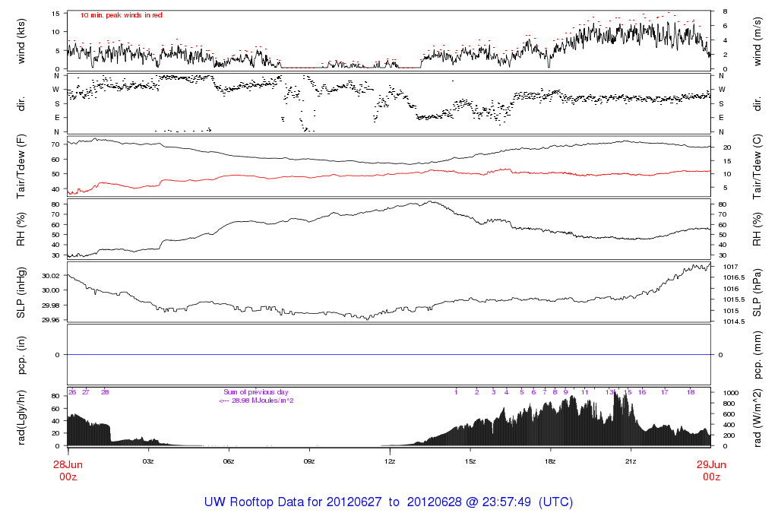This screenshot has width=778, height=532.
Task: Jump to the 12z time axis tick
Action: pos(390,461)
